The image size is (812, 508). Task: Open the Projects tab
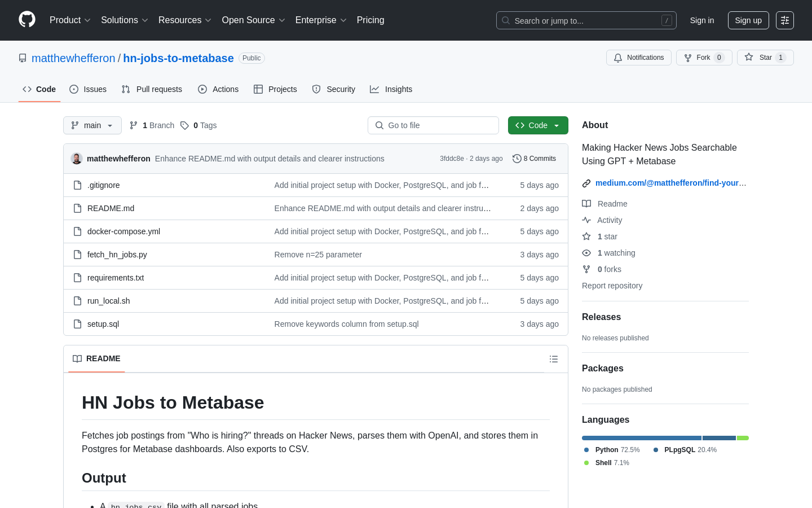click(275, 89)
